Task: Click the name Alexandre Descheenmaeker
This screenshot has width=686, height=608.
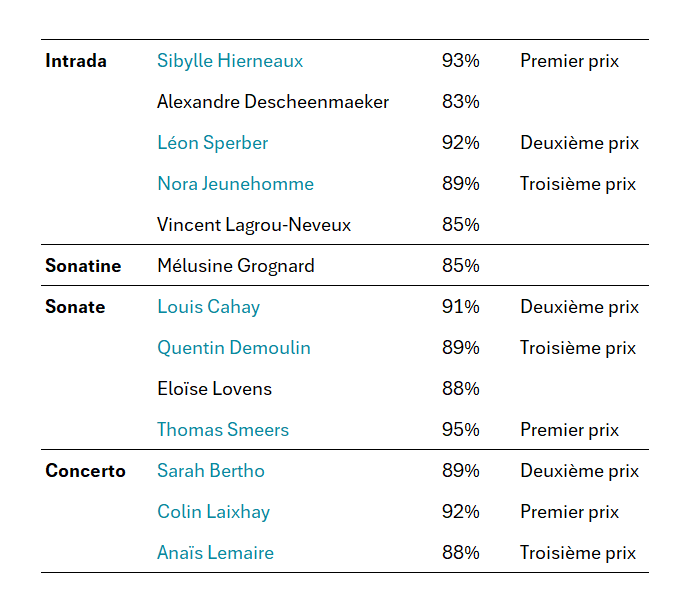Action: (273, 102)
